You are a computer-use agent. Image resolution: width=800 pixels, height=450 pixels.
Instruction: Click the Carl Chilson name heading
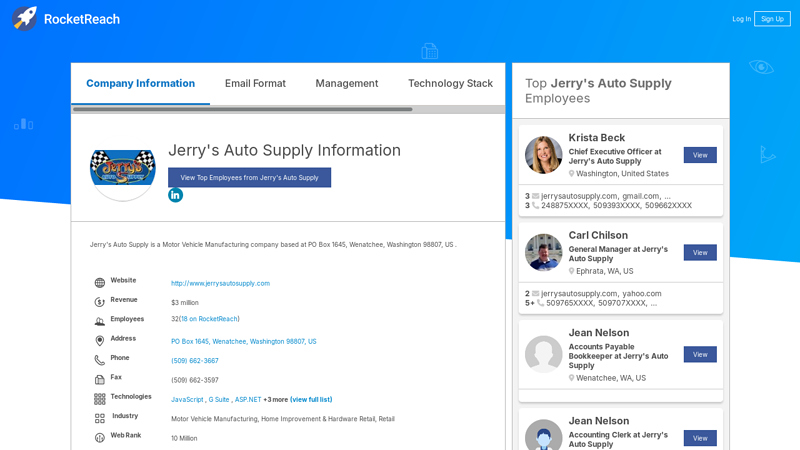point(598,235)
